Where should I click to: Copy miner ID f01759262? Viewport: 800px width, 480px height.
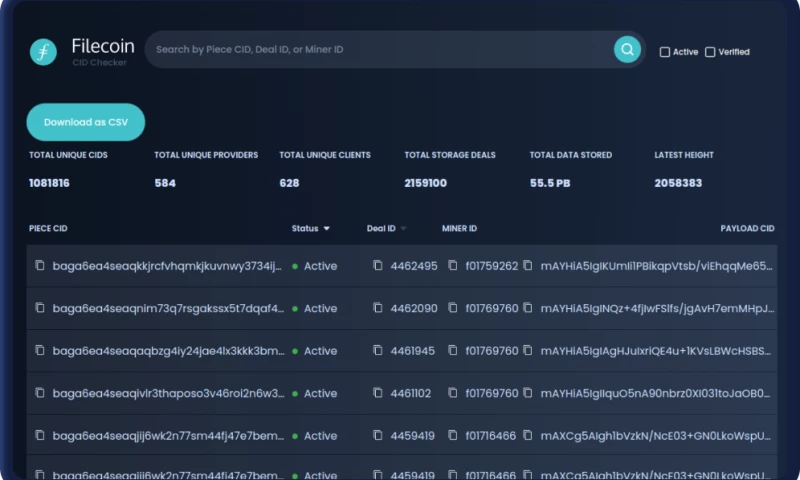[453, 265]
